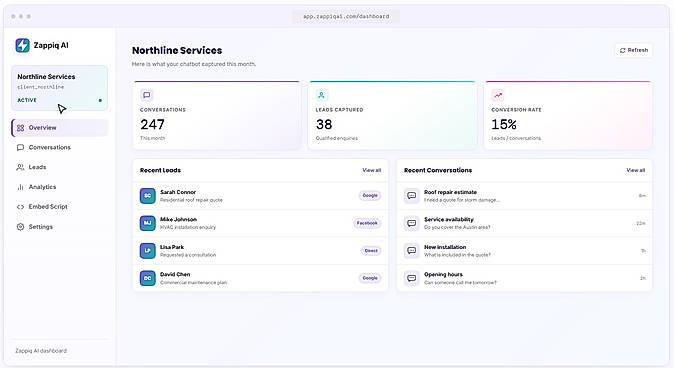
Task: Click the chat icon beside Service availability
Action: coord(411,223)
